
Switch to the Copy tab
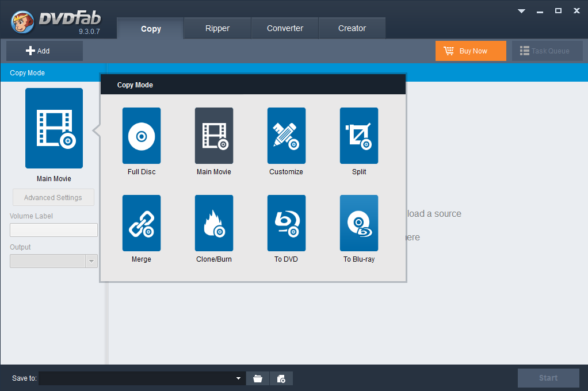click(x=150, y=28)
